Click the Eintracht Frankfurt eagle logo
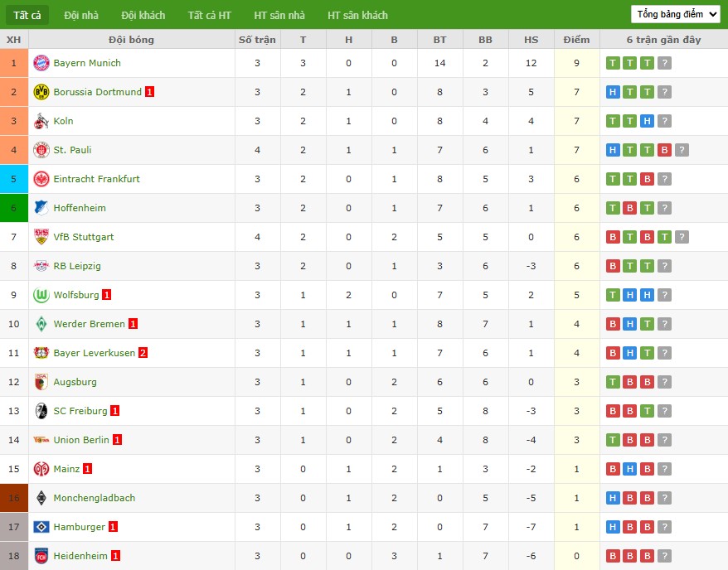This screenshot has width=728, height=570. point(41,179)
